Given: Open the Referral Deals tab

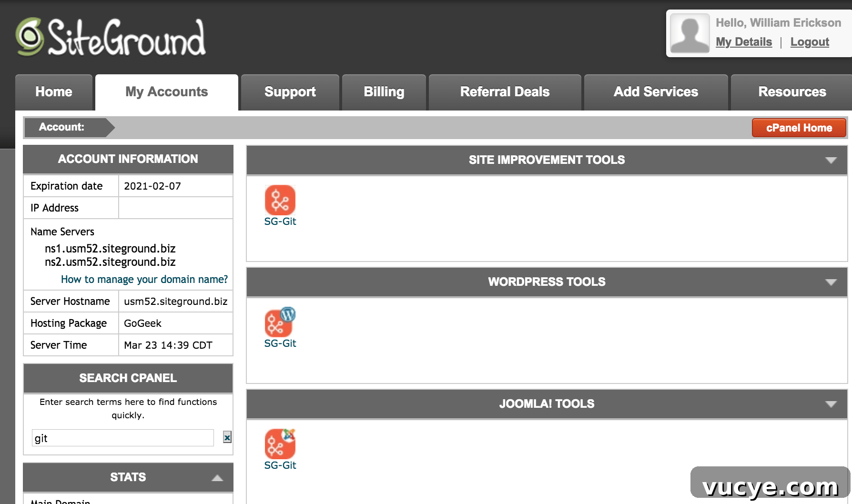Looking at the screenshot, I should point(505,92).
